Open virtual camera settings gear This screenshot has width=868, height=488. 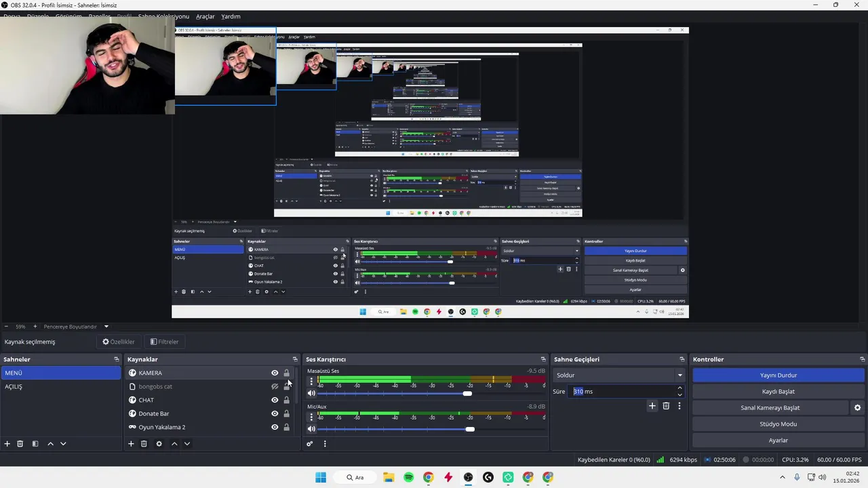[857, 408]
